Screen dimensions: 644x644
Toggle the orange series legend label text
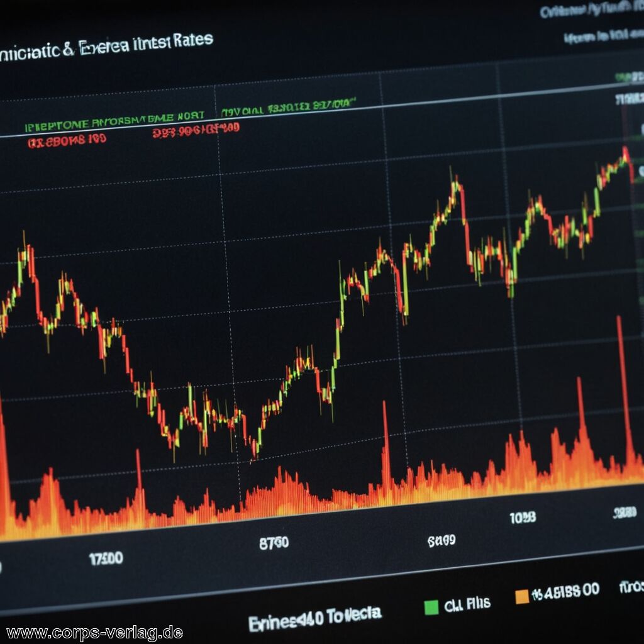(565, 591)
